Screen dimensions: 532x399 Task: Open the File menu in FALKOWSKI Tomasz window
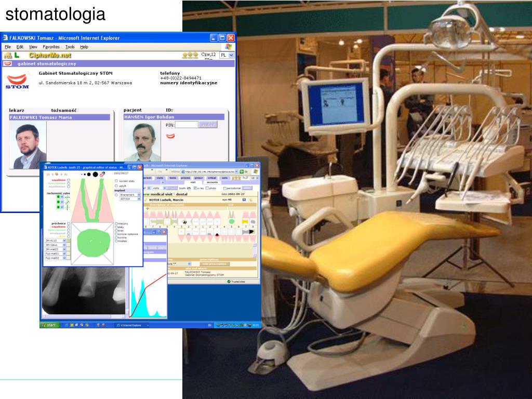pyautogui.click(x=8, y=47)
